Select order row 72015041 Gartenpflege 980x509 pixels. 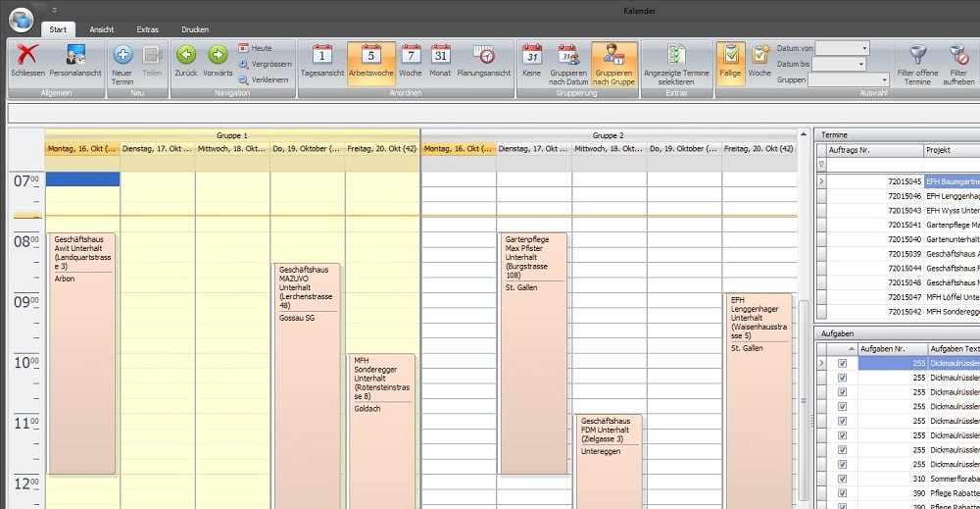pyautogui.click(x=898, y=225)
